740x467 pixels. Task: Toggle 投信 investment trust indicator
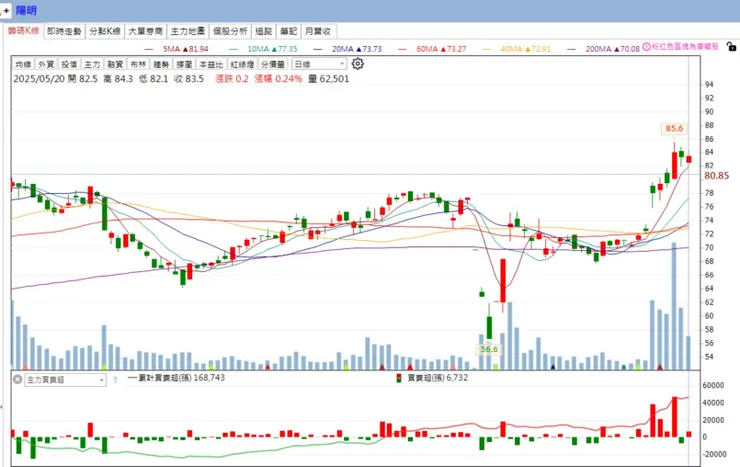[69, 64]
